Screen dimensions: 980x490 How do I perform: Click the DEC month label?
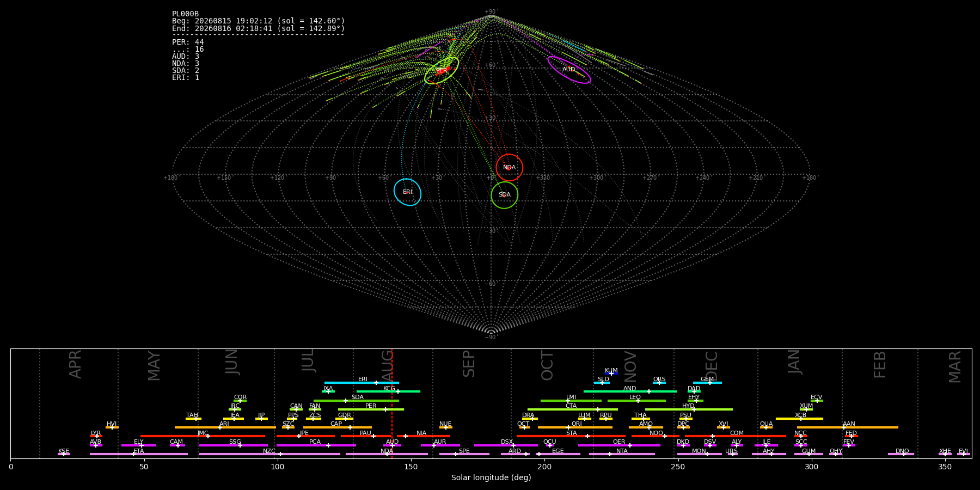[x=712, y=365]
